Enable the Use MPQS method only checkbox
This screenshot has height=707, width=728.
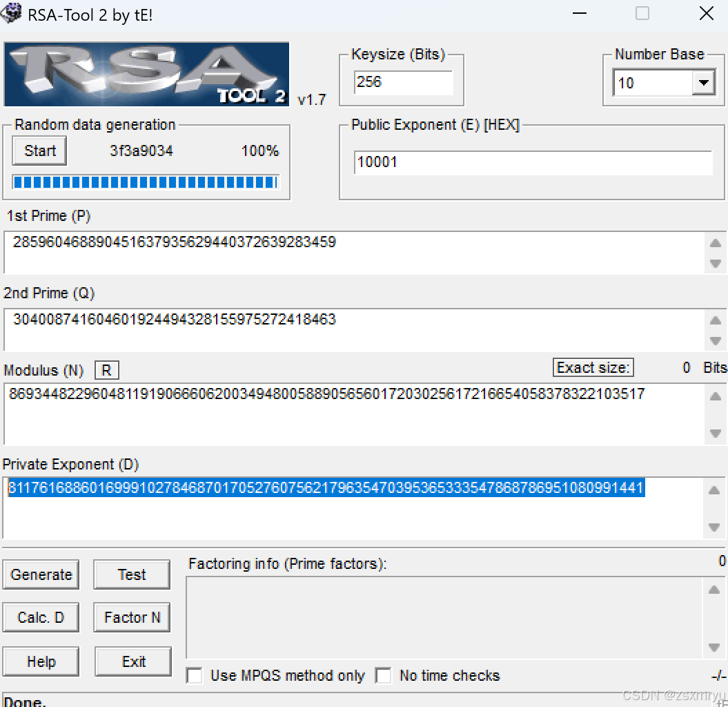point(194,675)
